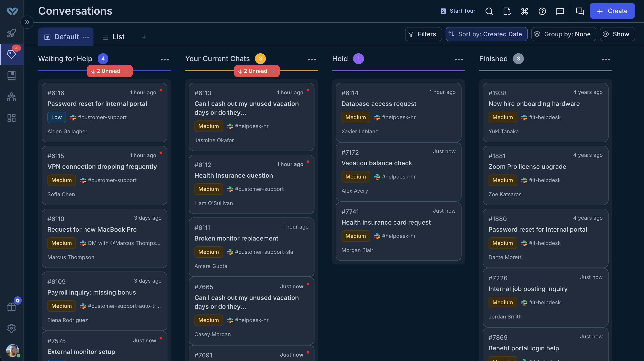Viewport: 644px width, 361px height.
Task: Click the document check icon in header
Action: coord(507,11)
